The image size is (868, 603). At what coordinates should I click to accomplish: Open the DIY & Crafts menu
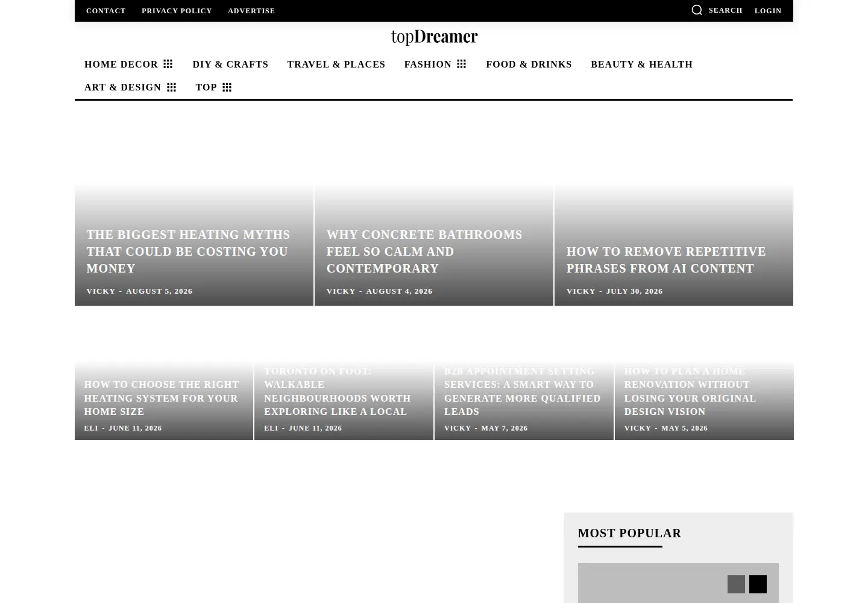click(x=230, y=65)
